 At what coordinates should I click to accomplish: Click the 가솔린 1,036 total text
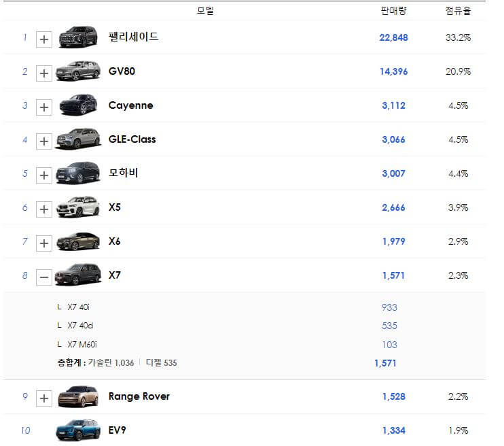tap(111, 362)
